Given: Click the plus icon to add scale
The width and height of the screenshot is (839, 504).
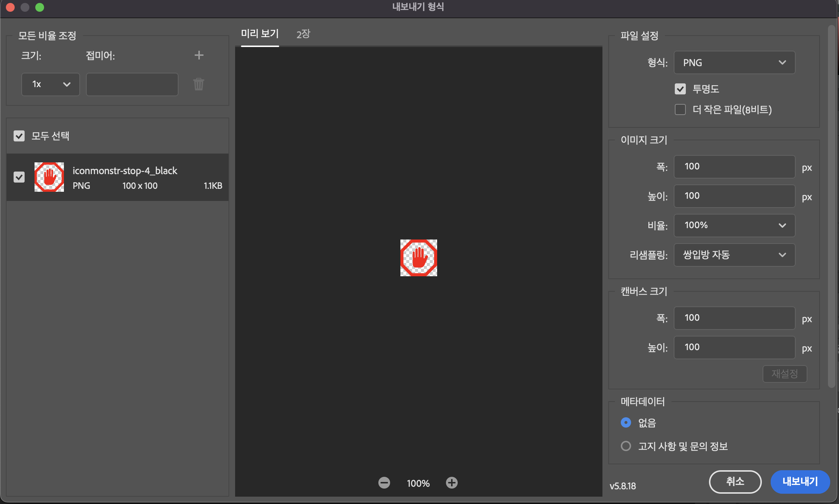Looking at the screenshot, I should [199, 55].
